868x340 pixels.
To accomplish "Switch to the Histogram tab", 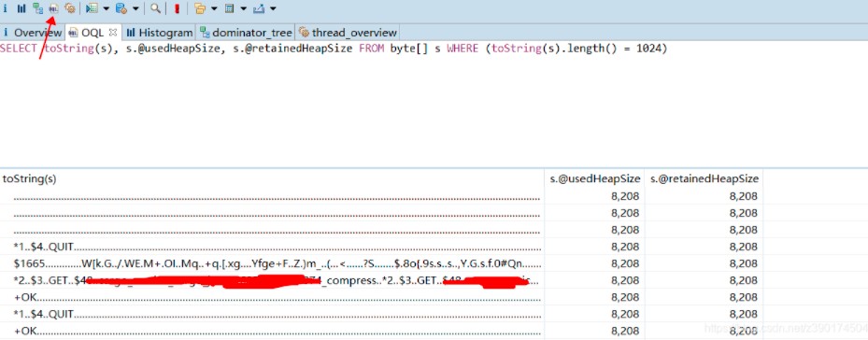I will point(160,32).
